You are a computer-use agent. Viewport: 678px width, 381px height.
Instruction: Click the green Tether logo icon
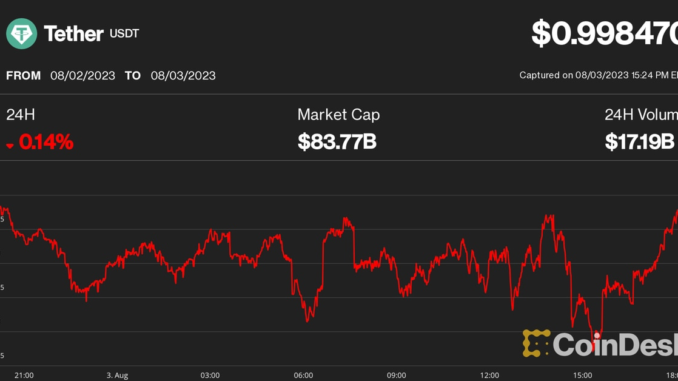[x=22, y=34]
